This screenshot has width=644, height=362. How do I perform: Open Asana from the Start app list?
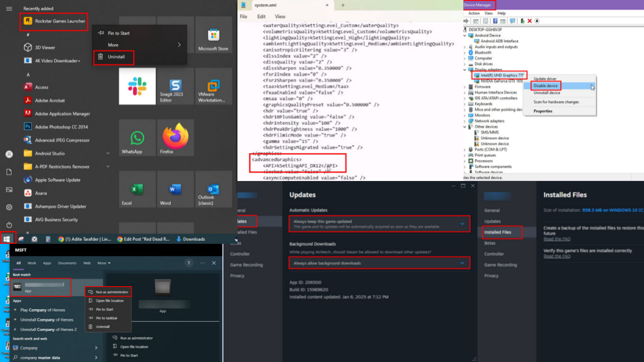coord(41,193)
